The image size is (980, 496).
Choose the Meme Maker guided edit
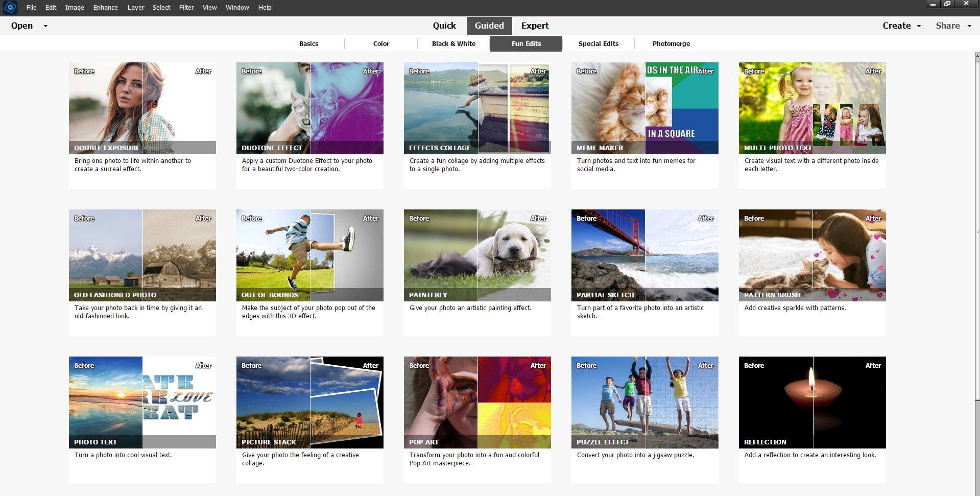[644, 108]
